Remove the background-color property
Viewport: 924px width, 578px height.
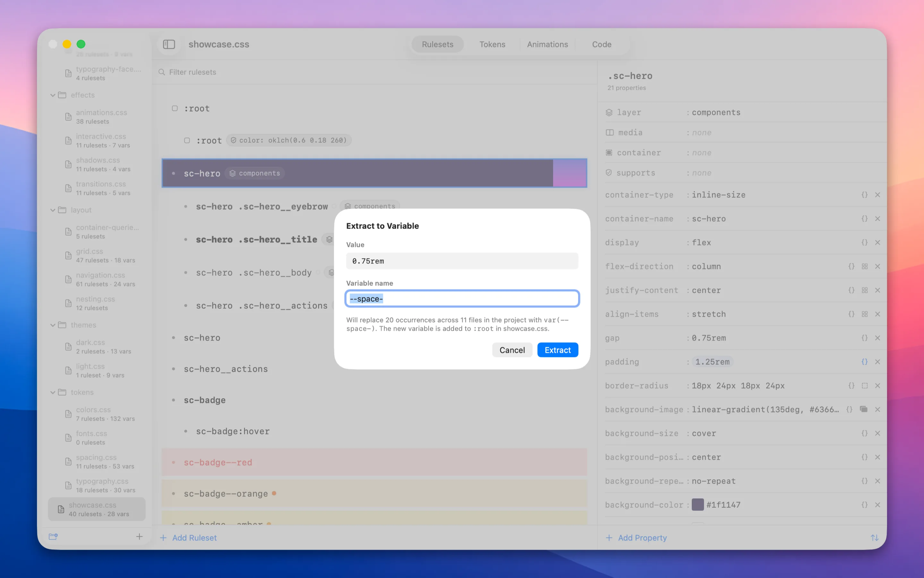point(877,505)
